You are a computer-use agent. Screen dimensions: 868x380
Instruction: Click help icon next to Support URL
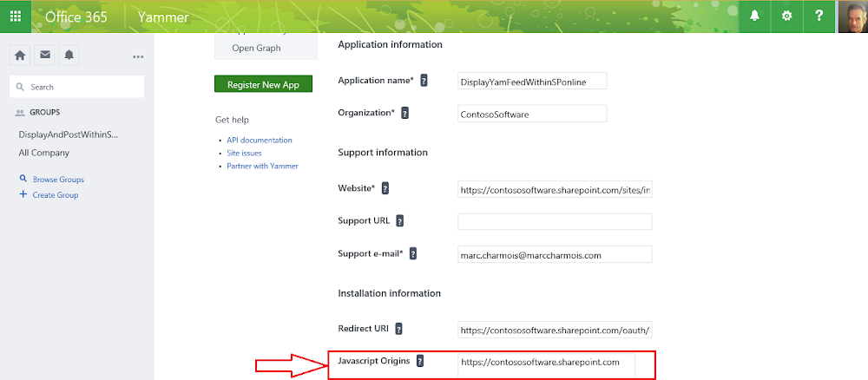point(399,221)
